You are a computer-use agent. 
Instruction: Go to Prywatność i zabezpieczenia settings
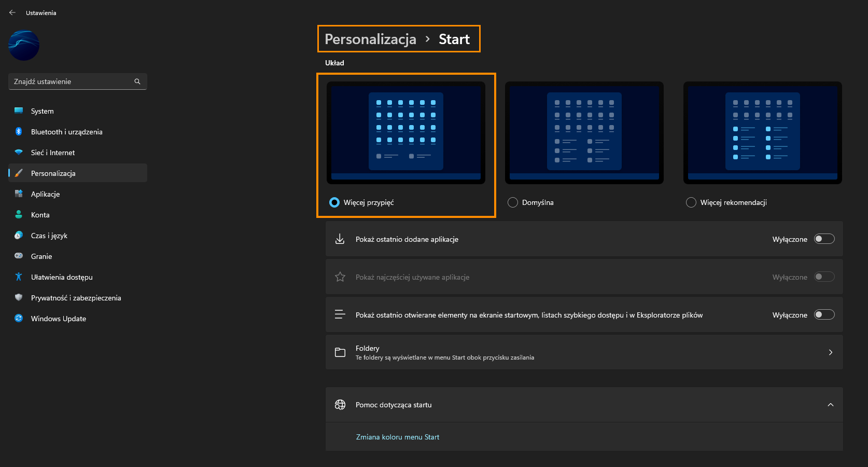click(x=78, y=297)
